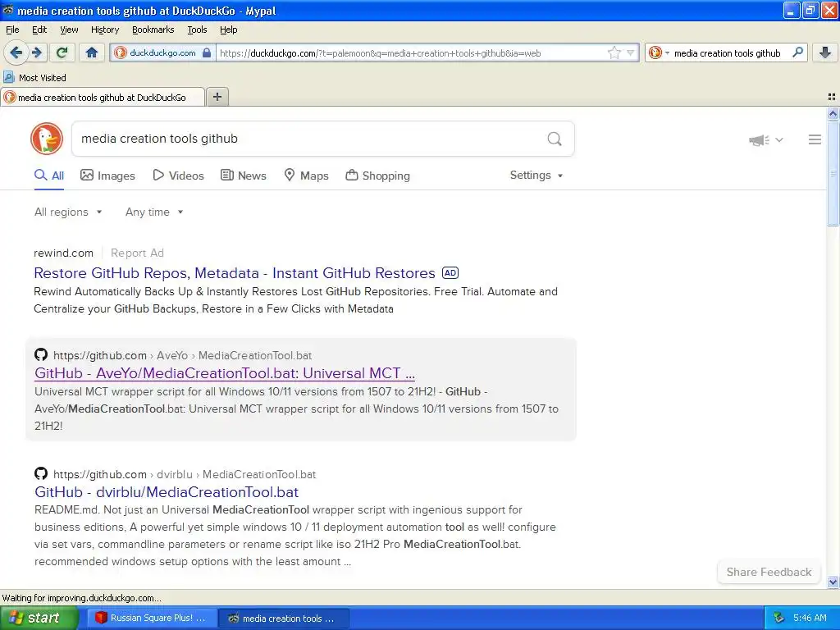This screenshot has width=840, height=630.
Task: Open the History menu
Action: pyautogui.click(x=104, y=30)
